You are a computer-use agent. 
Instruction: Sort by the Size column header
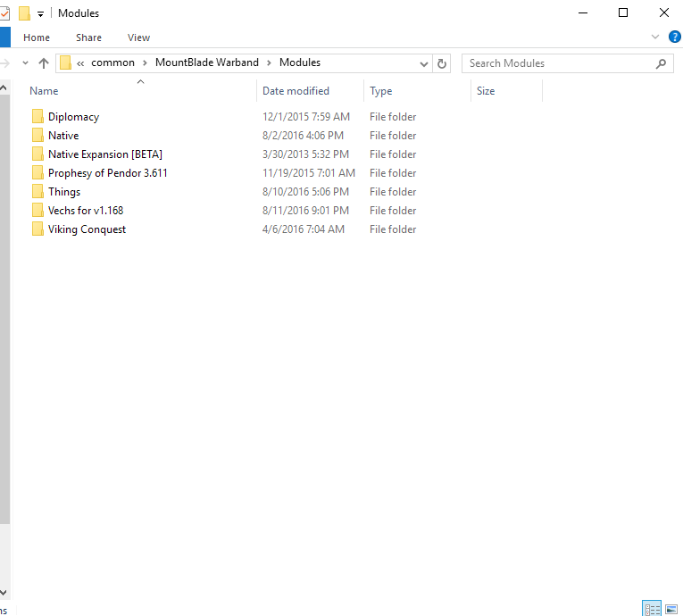tap(486, 91)
